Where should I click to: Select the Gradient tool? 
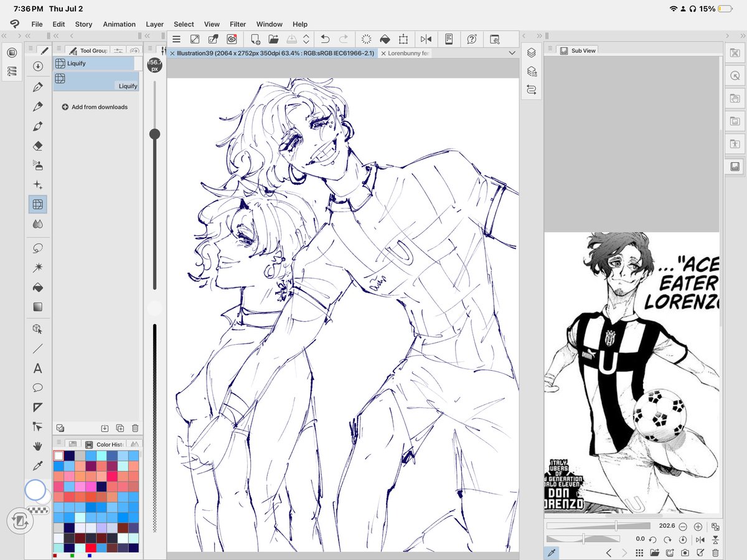click(37, 307)
